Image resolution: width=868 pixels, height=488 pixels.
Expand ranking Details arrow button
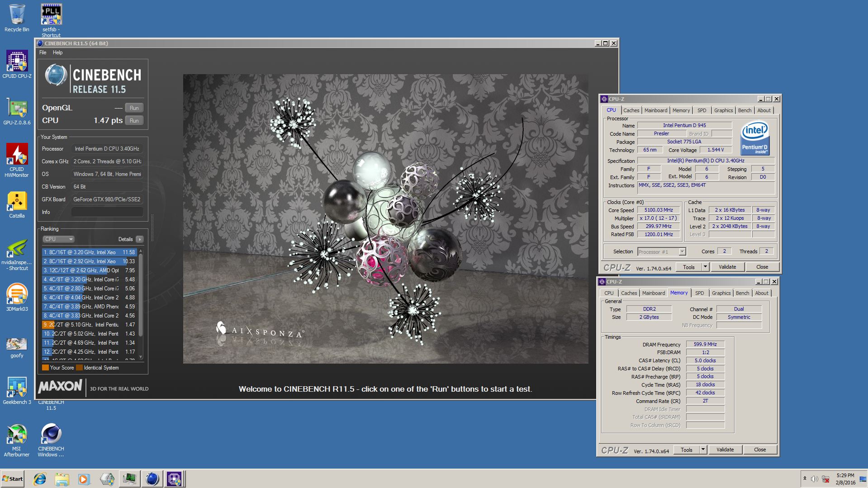[x=139, y=239]
